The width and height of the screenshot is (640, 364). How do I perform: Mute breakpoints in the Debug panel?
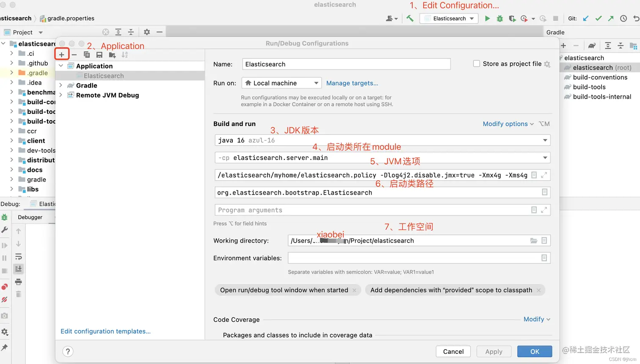point(4,299)
